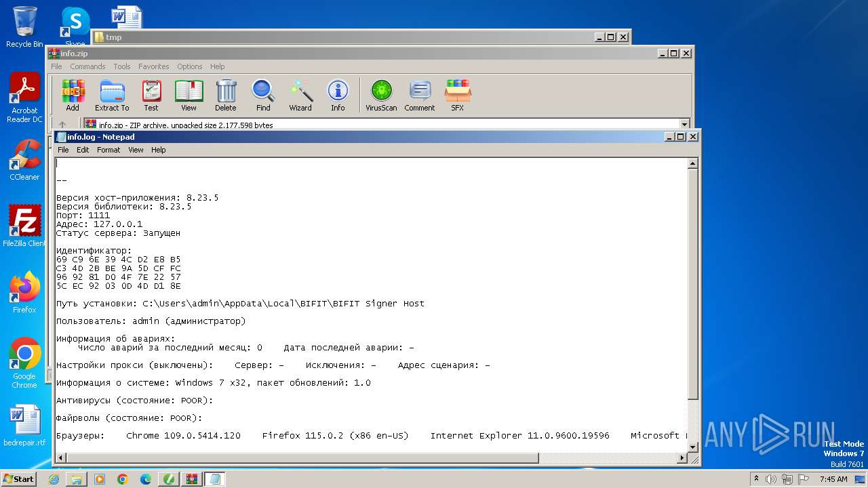Open WinRAR Favorites menu
This screenshot has height=488, width=868.
click(x=154, y=66)
